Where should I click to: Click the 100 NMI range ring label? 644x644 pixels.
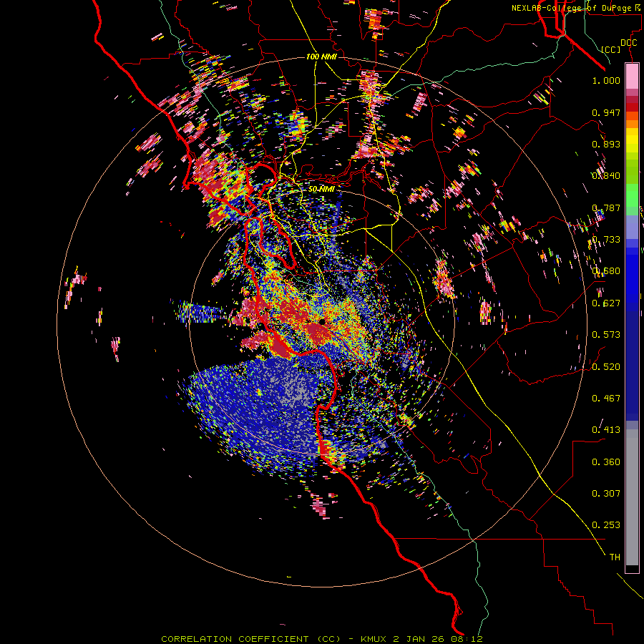(x=321, y=57)
